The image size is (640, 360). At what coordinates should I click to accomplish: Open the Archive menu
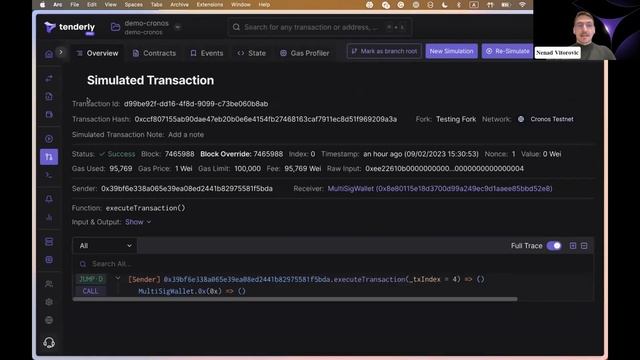pyautogui.click(x=179, y=5)
